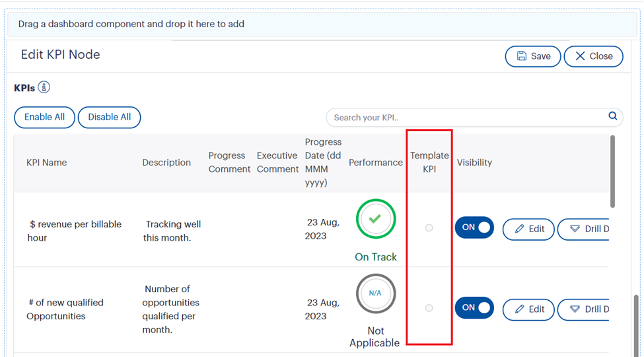Screen dimensions: 644x357
Task: Click the search magnifier icon
Action: coord(613,116)
